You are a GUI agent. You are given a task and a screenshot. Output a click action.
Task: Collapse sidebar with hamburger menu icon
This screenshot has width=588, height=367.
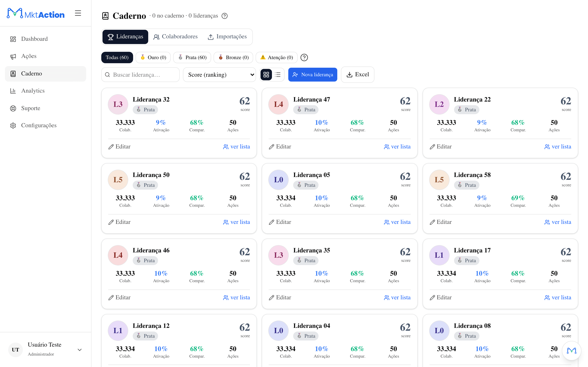click(x=78, y=13)
